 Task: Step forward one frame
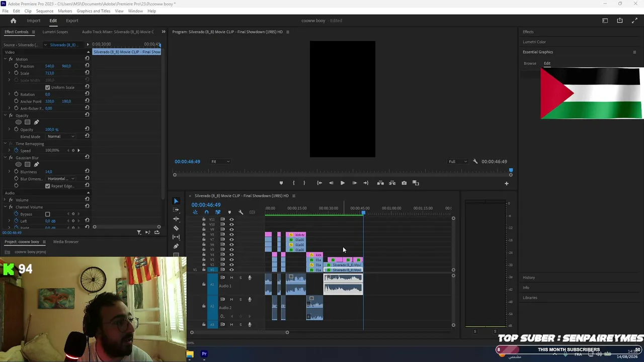tap(354, 183)
